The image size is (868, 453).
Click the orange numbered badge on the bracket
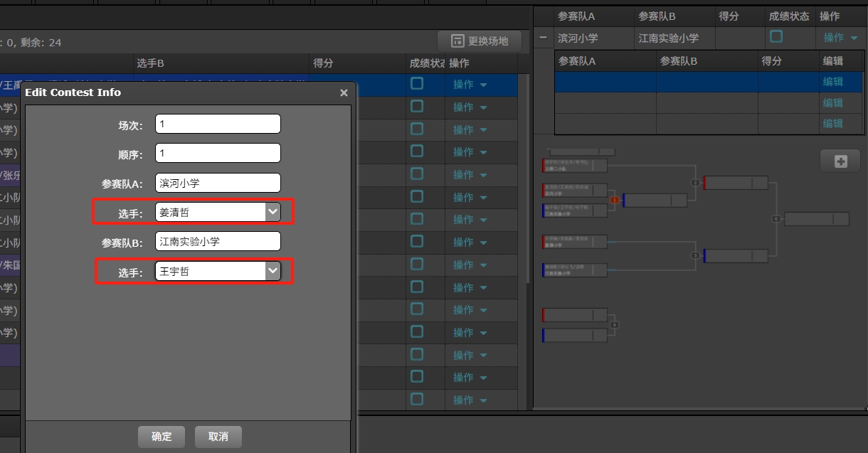click(x=615, y=200)
